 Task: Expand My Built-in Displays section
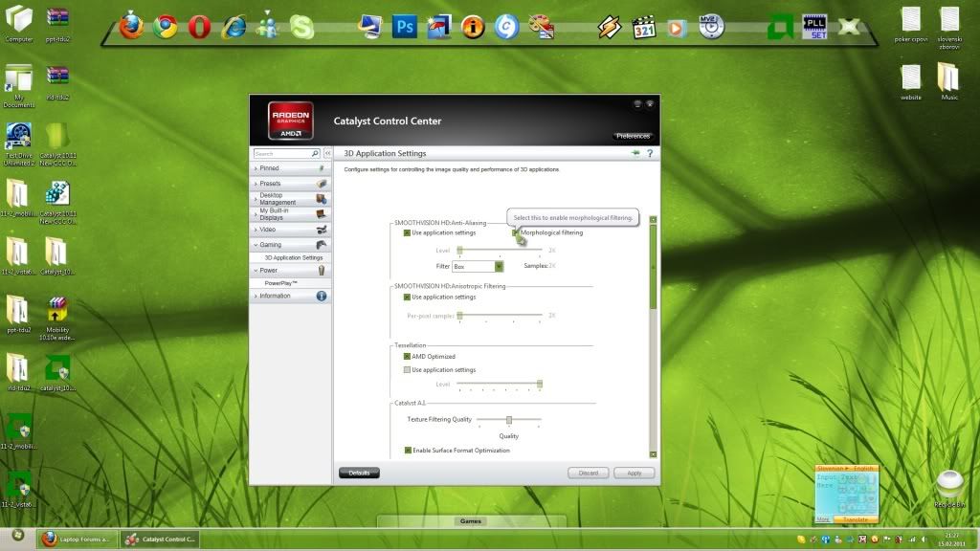pyautogui.click(x=291, y=214)
